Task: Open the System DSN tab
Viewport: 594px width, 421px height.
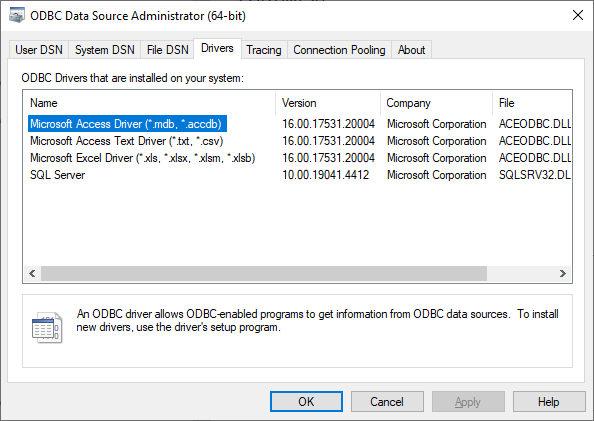Action: tap(105, 50)
